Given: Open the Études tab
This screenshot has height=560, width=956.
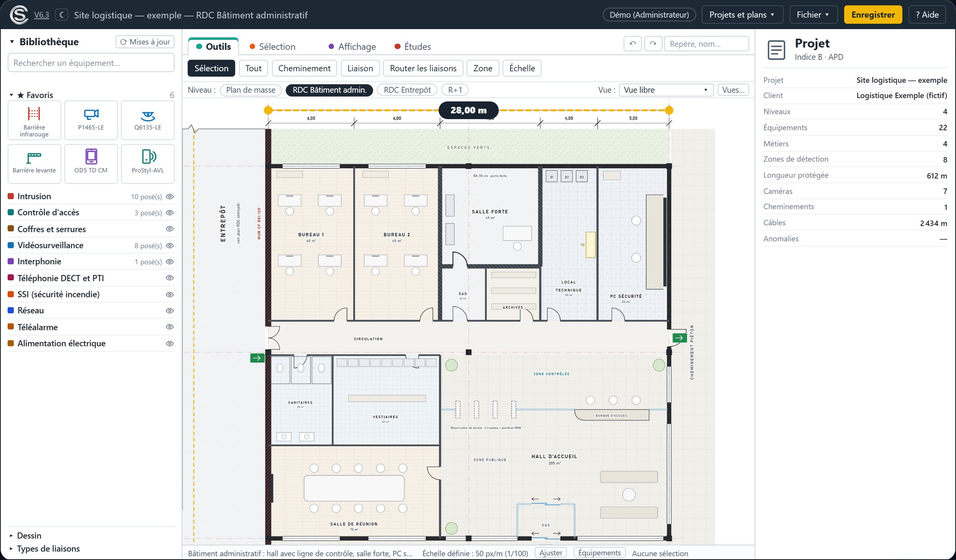Looking at the screenshot, I should pos(413,47).
